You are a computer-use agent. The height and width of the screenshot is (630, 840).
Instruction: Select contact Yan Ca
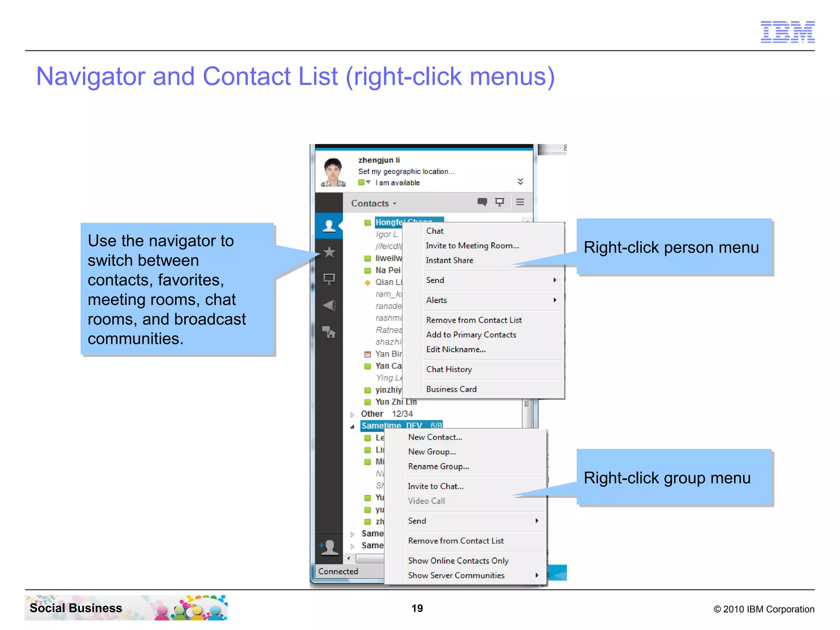(x=388, y=366)
